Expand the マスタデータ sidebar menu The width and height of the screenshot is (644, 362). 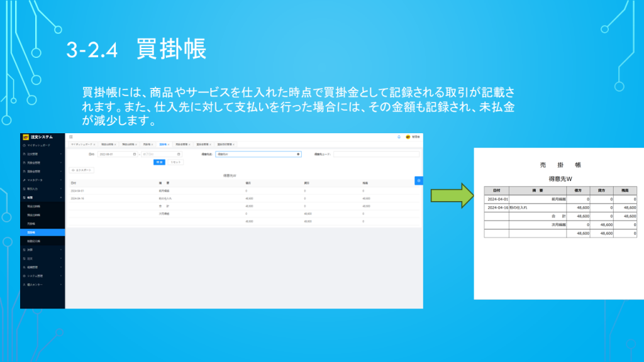(x=42, y=180)
